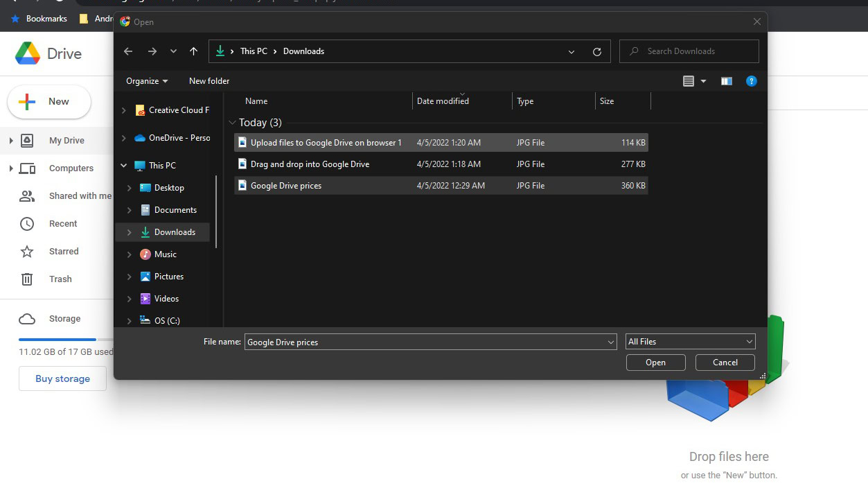
Task: Refresh the Downloads folder view
Action: 597,51
